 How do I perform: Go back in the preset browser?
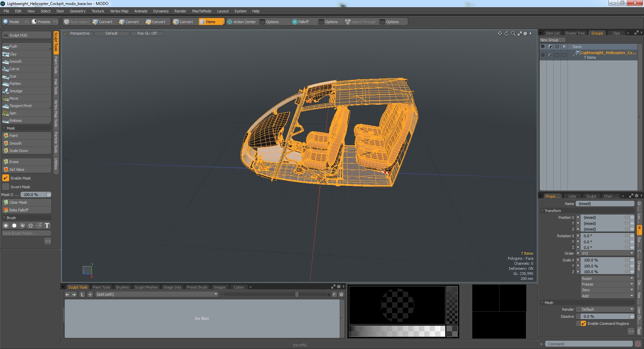coord(67,294)
